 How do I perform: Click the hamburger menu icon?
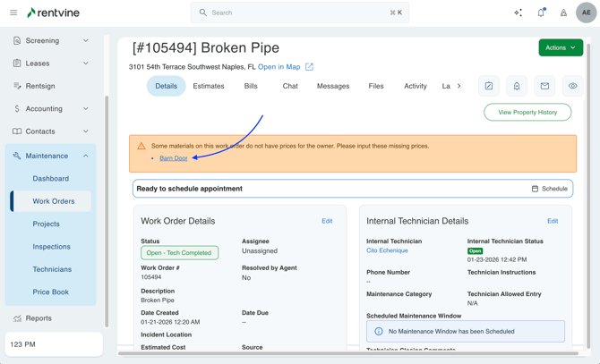click(13, 13)
